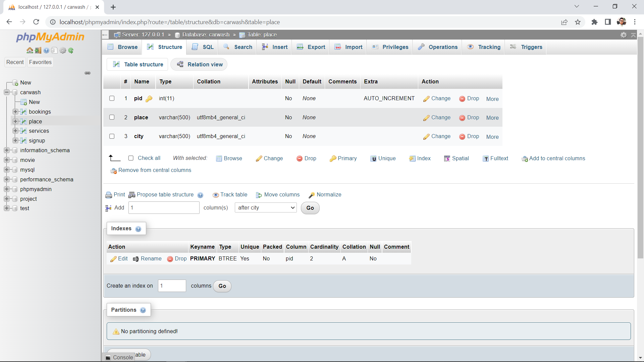The image size is (644, 362).
Task: Collapse the carwash database node
Action: [6, 92]
